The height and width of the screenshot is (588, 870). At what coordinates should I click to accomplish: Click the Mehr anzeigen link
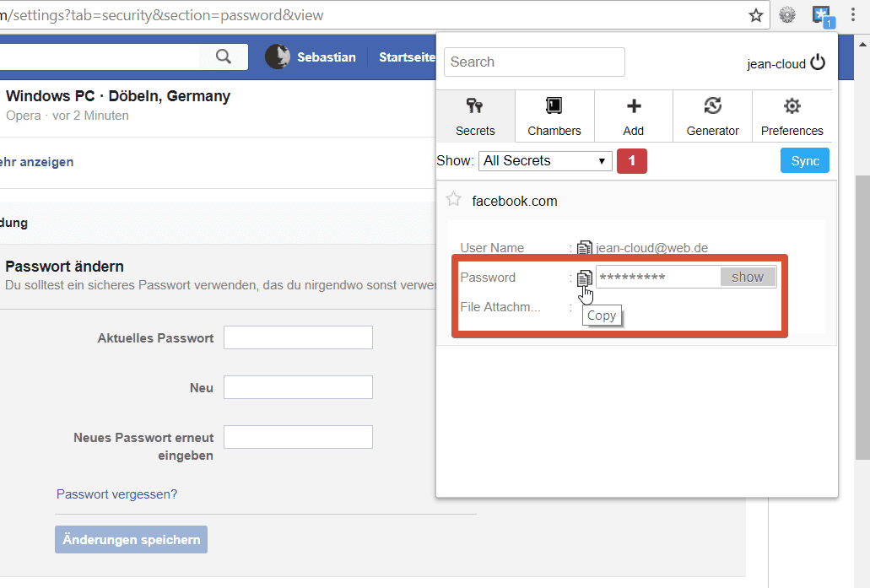tap(36, 162)
